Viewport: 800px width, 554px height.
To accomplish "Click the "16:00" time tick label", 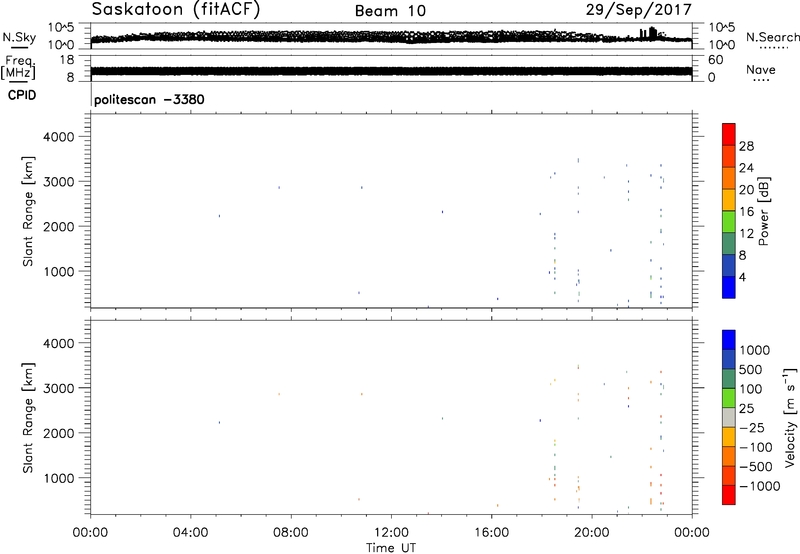I will [x=491, y=533].
